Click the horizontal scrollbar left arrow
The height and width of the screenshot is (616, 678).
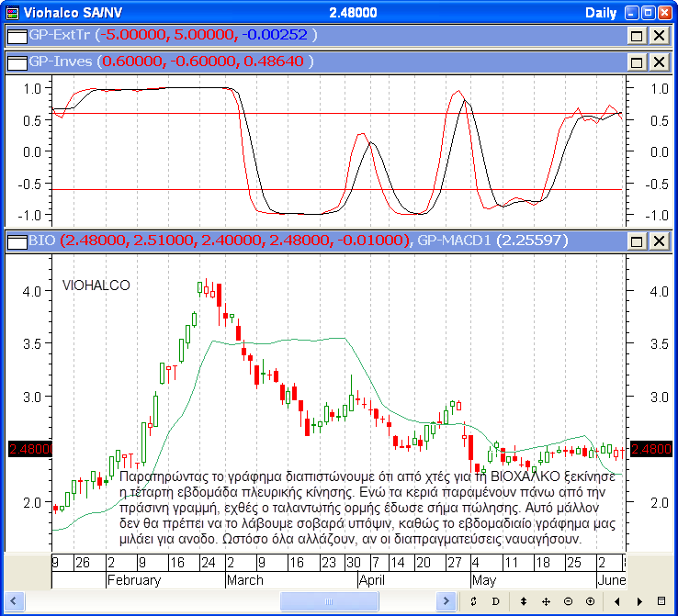[14, 601]
